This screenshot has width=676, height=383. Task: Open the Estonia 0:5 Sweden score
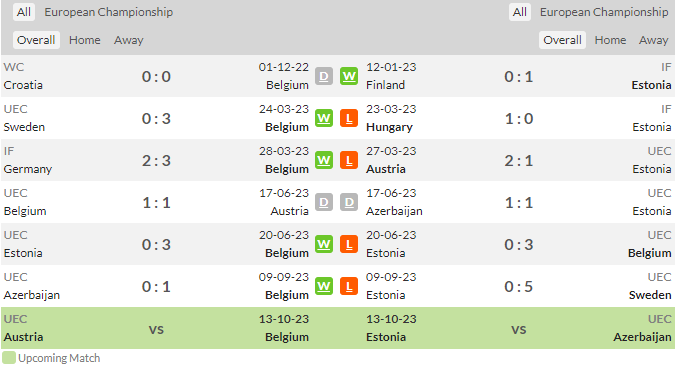click(519, 286)
